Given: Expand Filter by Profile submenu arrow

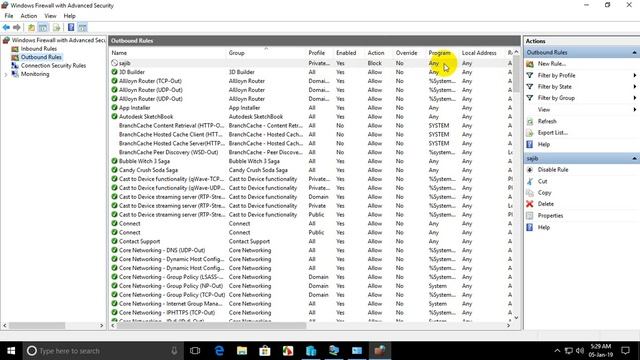Looking at the screenshot, I should [634, 75].
